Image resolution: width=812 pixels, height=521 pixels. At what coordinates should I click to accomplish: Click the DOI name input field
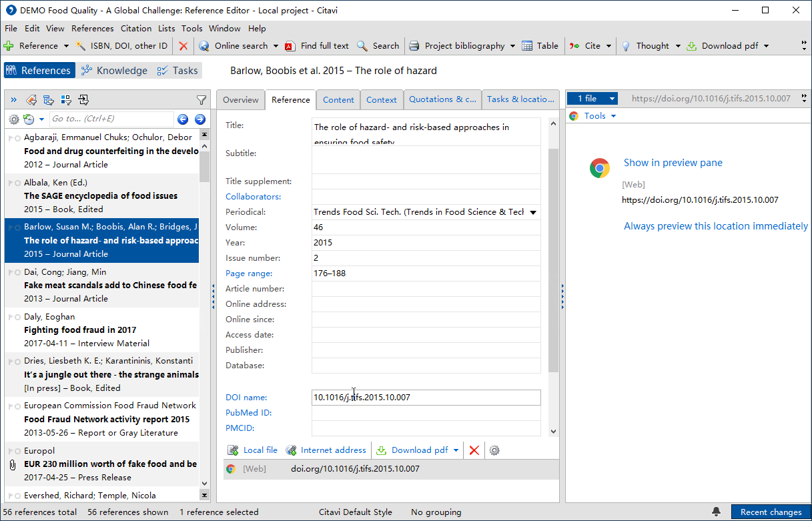pyautogui.click(x=426, y=398)
